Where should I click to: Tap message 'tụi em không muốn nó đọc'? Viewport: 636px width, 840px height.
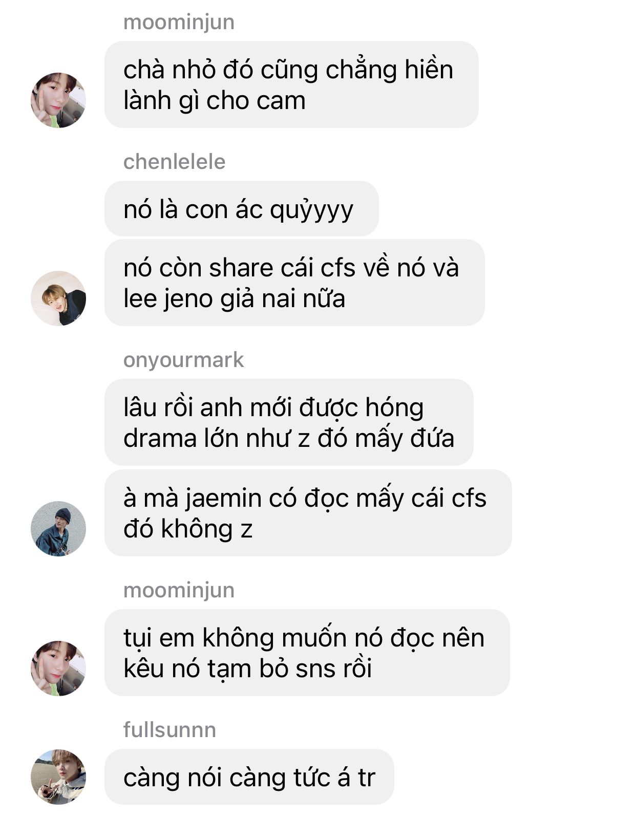click(307, 653)
